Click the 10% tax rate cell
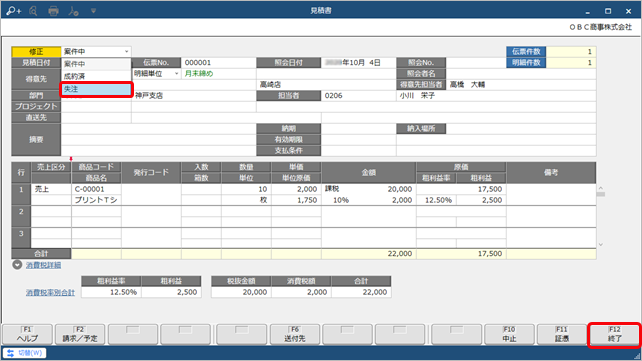This screenshot has height=361, width=642. (x=341, y=200)
